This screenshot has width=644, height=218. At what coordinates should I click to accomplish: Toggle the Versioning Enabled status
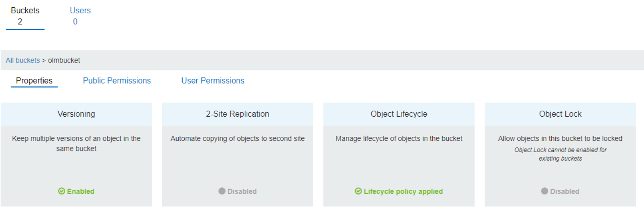[x=80, y=191]
